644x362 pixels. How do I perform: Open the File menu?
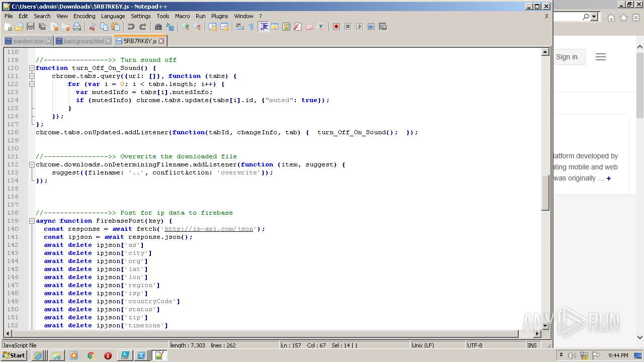[9, 16]
